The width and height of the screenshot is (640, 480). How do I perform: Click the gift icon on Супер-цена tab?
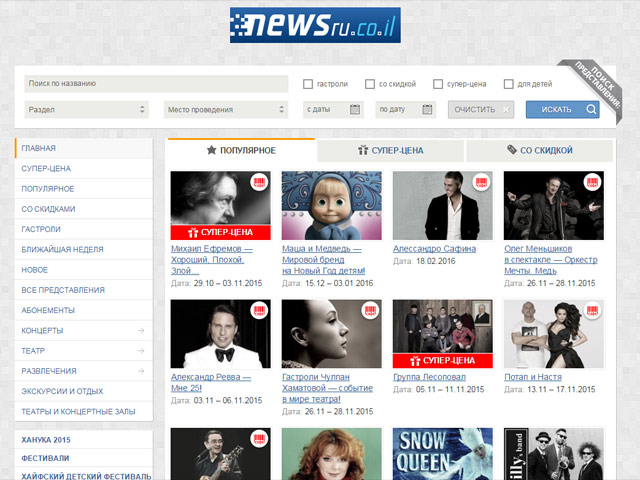[363, 150]
